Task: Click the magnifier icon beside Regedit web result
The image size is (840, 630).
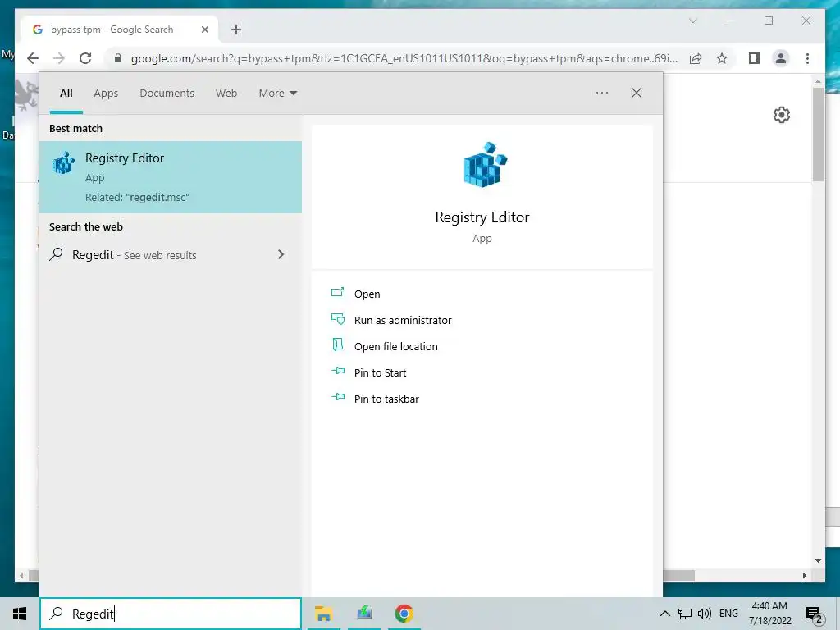Action: (x=57, y=254)
